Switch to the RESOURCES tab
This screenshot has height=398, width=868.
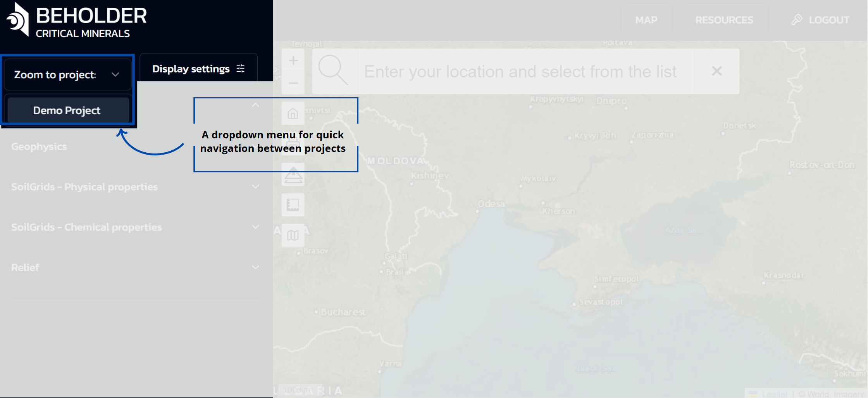tap(724, 20)
